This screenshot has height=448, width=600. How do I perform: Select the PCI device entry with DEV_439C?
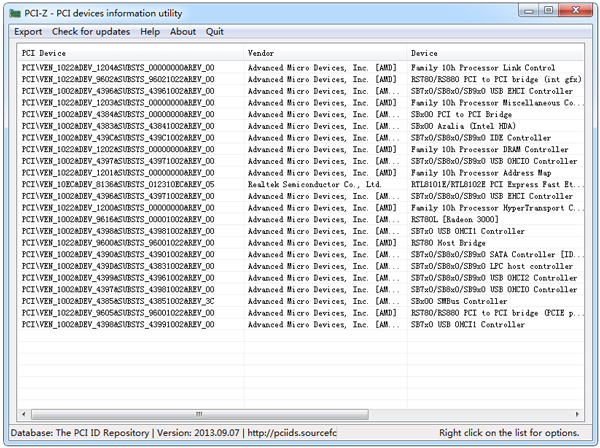(x=118, y=138)
